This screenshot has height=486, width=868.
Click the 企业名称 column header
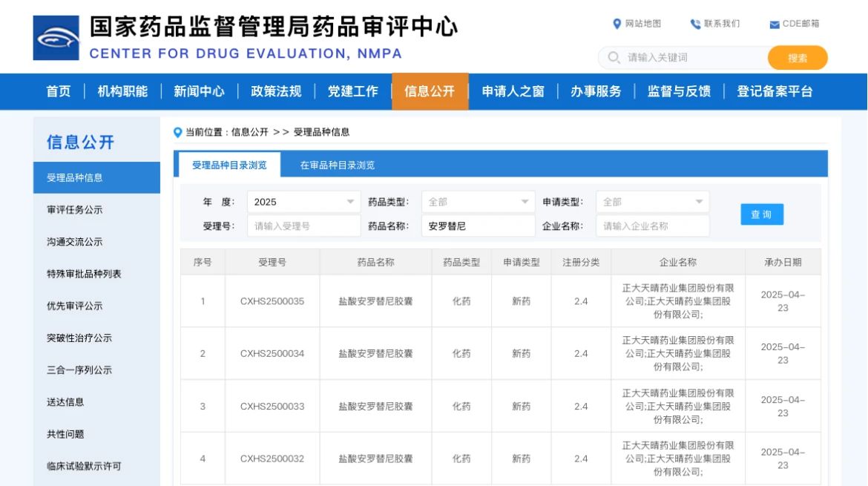tap(678, 263)
